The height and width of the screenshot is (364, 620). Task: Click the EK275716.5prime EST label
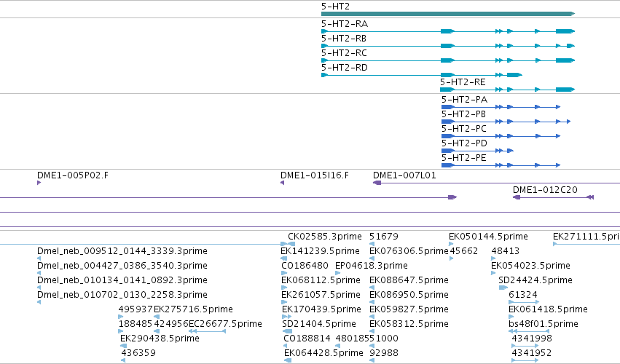pos(193,310)
